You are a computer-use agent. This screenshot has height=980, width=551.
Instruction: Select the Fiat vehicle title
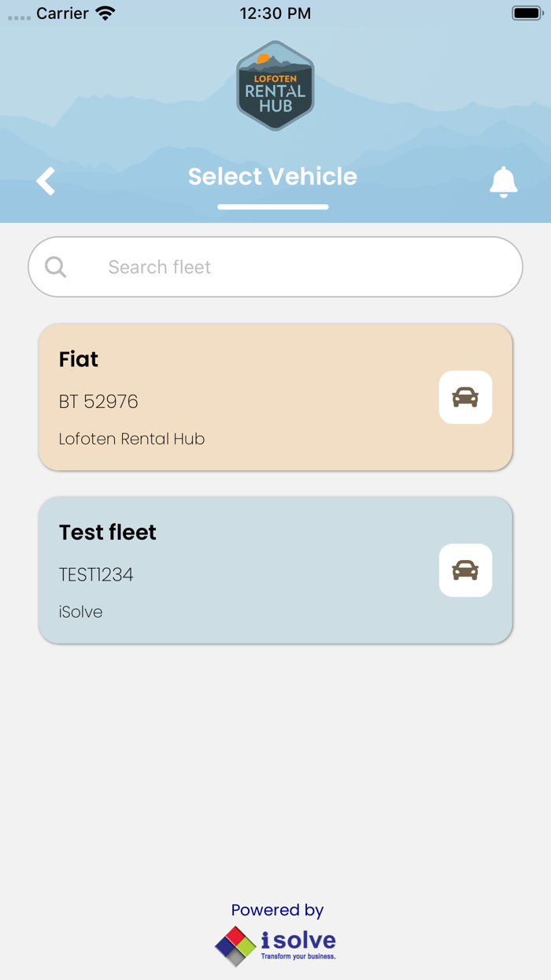pyautogui.click(x=79, y=359)
